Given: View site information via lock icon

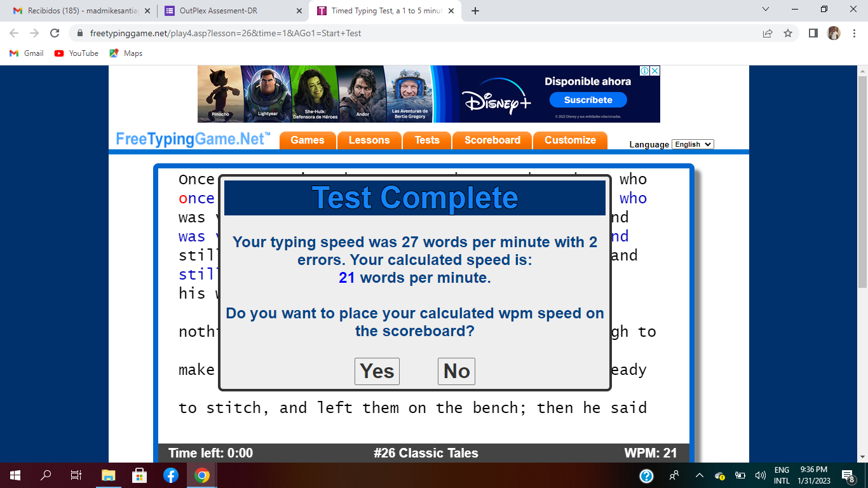Looking at the screenshot, I should pyautogui.click(x=80, y=33).
